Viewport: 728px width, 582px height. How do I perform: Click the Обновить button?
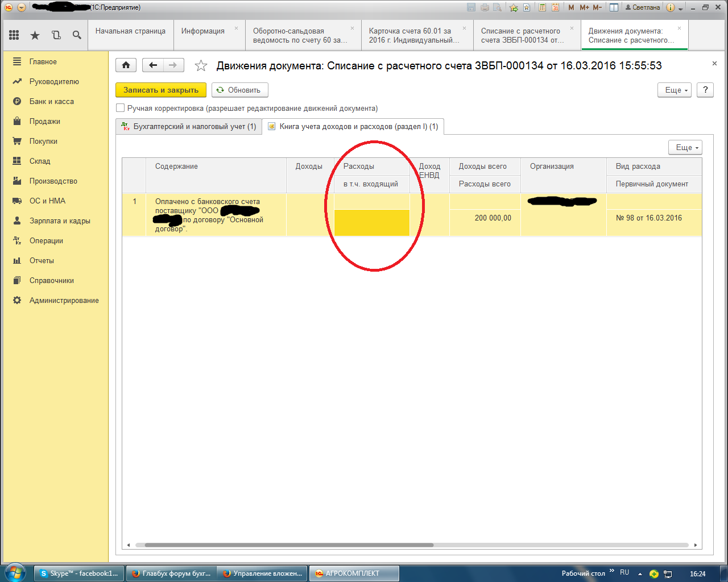239,90
